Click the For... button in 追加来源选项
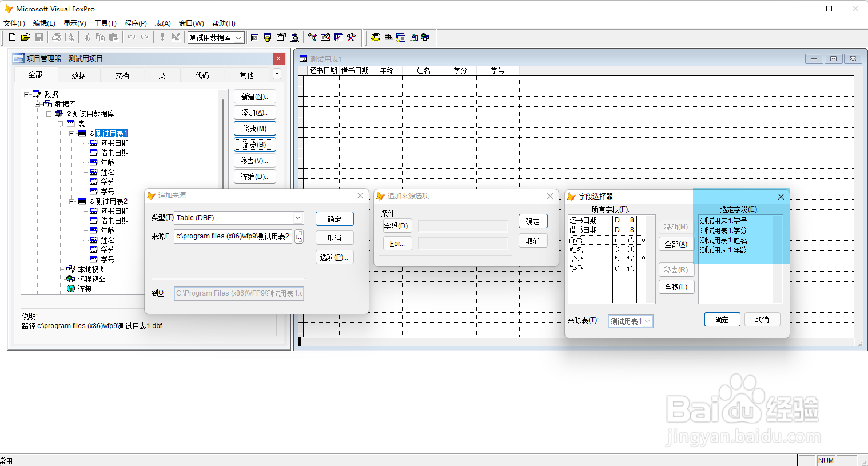868x466 pixels. pyautogui.click(x=397, y=244)
